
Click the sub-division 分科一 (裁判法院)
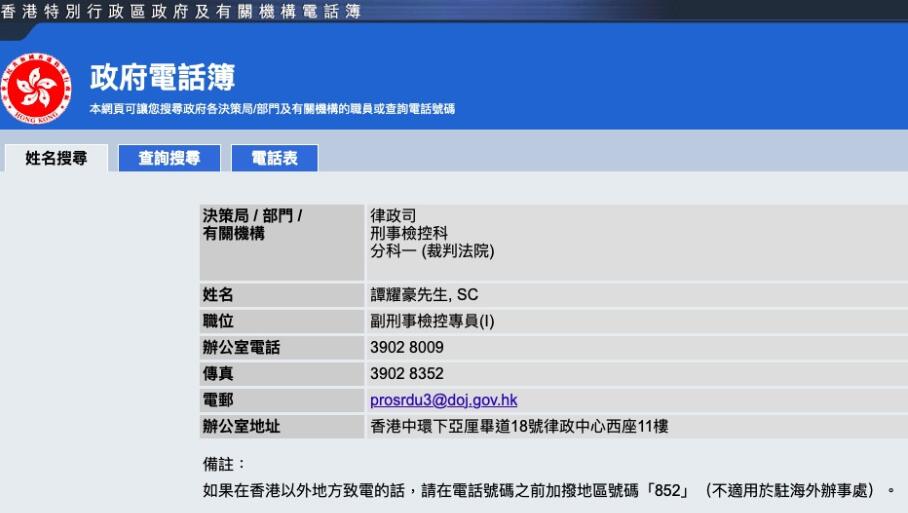coord(432,251)
